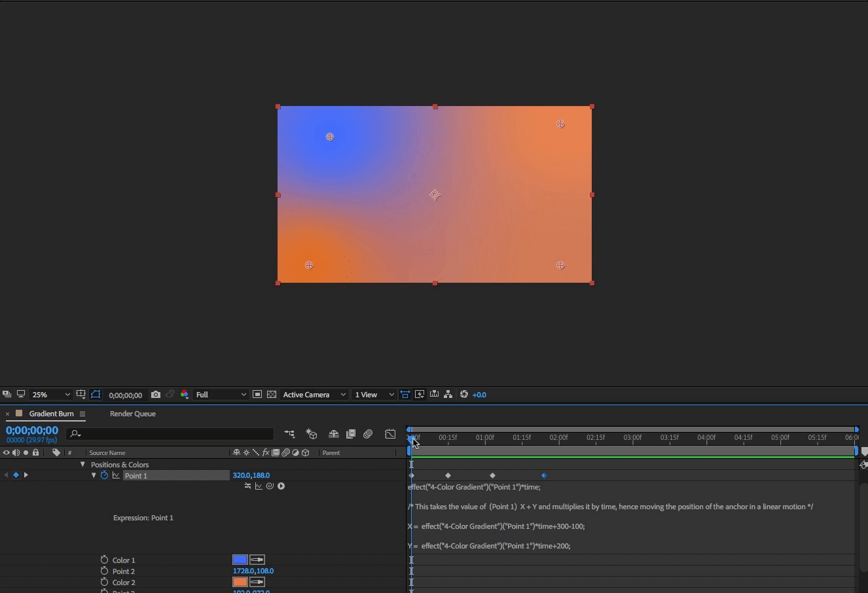868x593 pixels.
Task: Click the Color 1 eyedropper
Action: (x=257, y=560)
